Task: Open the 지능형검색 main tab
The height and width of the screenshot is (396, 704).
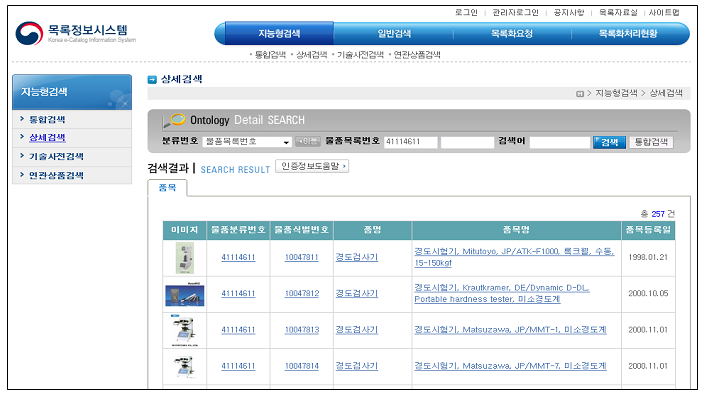Action: point(279,33)
